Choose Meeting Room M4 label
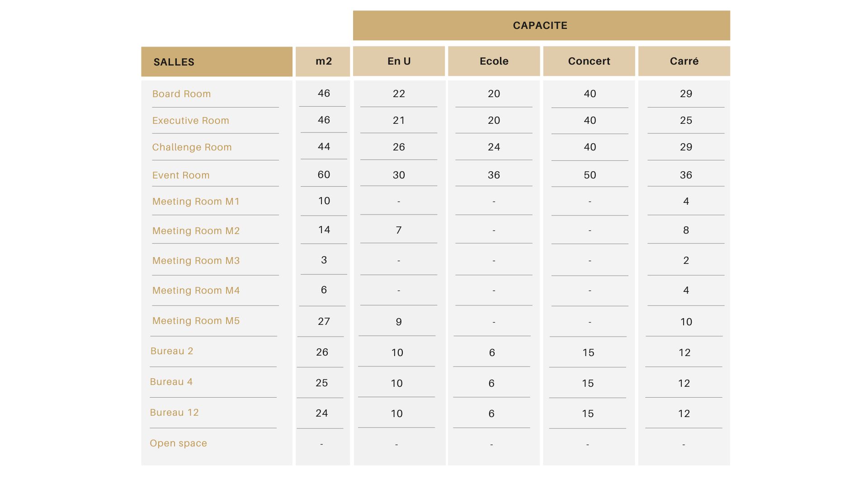The width and height of the screenshot is (868, 488). click(x=196, y=291)
